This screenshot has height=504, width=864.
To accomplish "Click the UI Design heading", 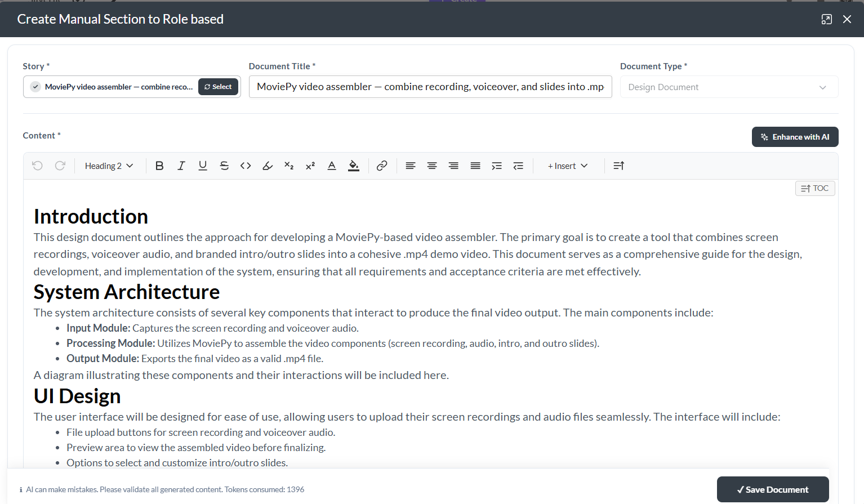I will 77,396.
